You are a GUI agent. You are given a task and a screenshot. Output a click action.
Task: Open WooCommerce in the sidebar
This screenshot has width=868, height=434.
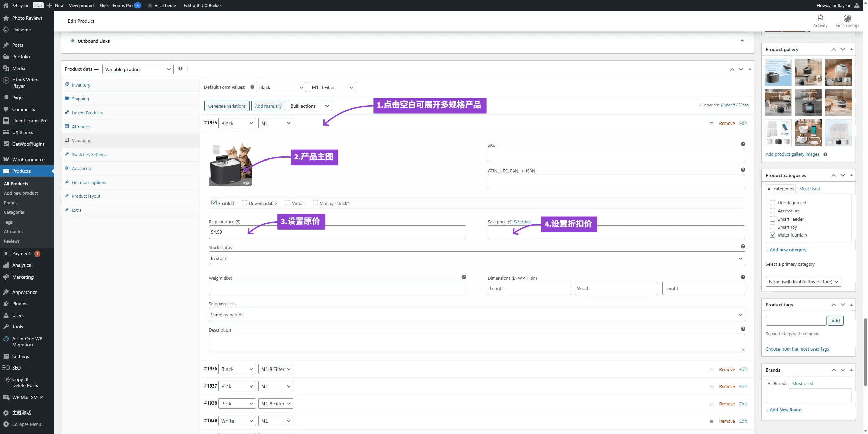pyautogui.click(x=28, y=159)
